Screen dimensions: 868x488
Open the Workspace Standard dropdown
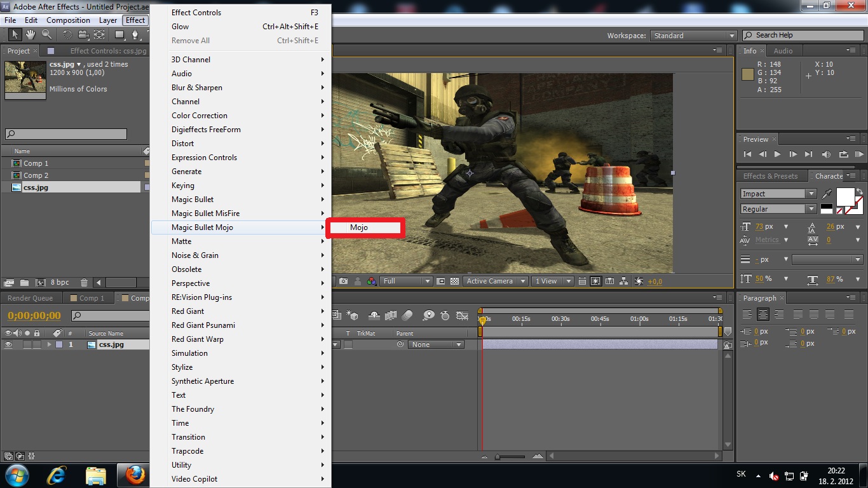(694, 36)
